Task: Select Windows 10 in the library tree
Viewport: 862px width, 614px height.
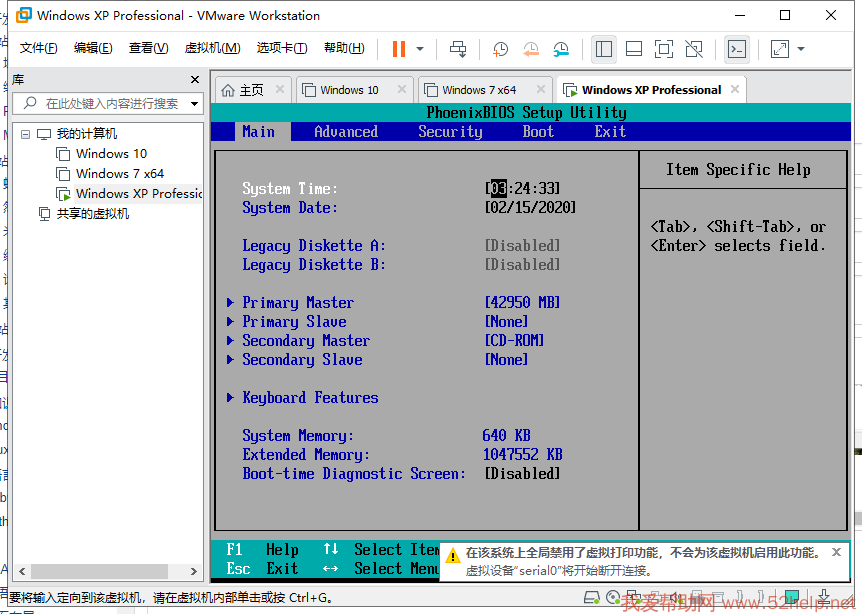Action: tap(111, 154)
